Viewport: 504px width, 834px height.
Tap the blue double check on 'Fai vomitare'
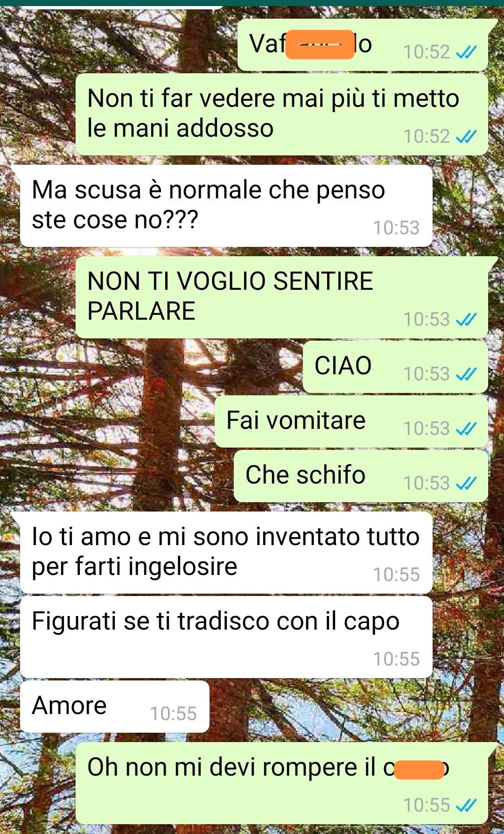point(466,428)
